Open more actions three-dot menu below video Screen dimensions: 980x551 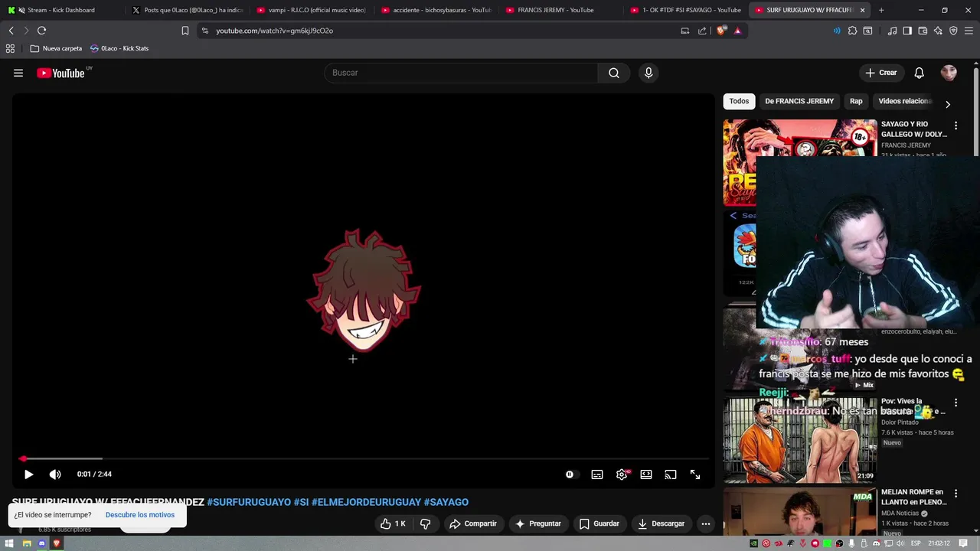click(706, 523)
